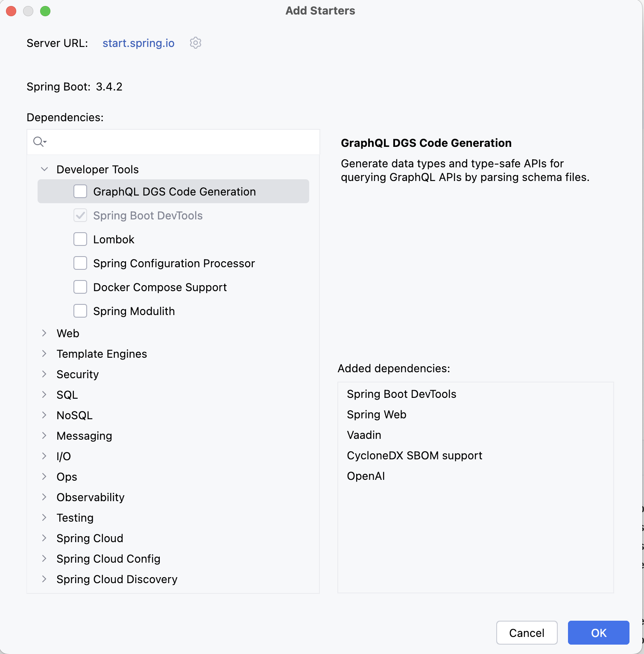644x654 pixels.
Task: Expand the Security category
Action: pos(44,374)
